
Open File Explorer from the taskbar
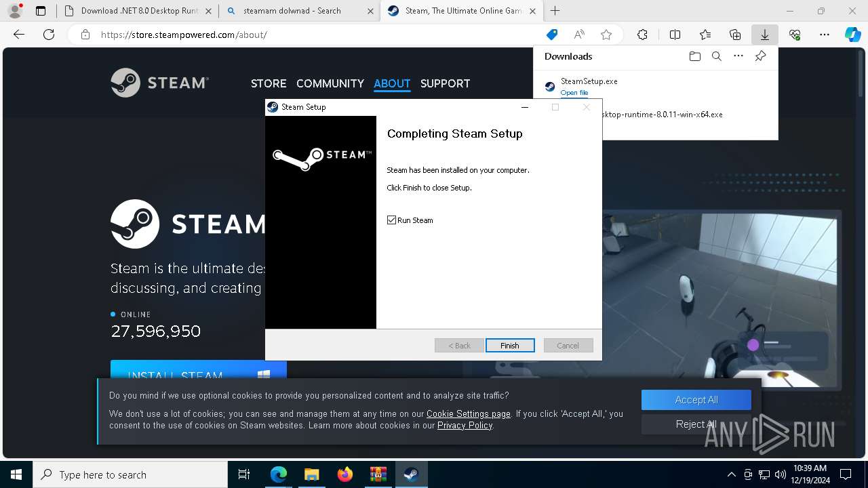point(311,474)
